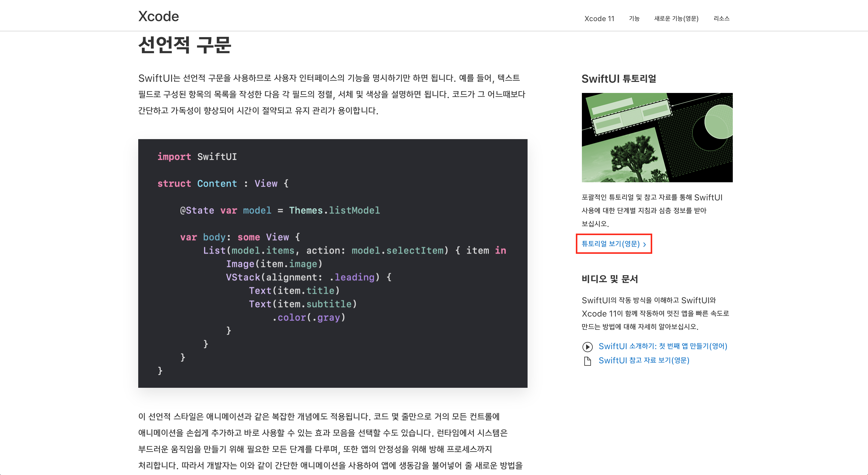Go to 리소스 navigation item
The image size is (868, 475).
pos(721,18)
